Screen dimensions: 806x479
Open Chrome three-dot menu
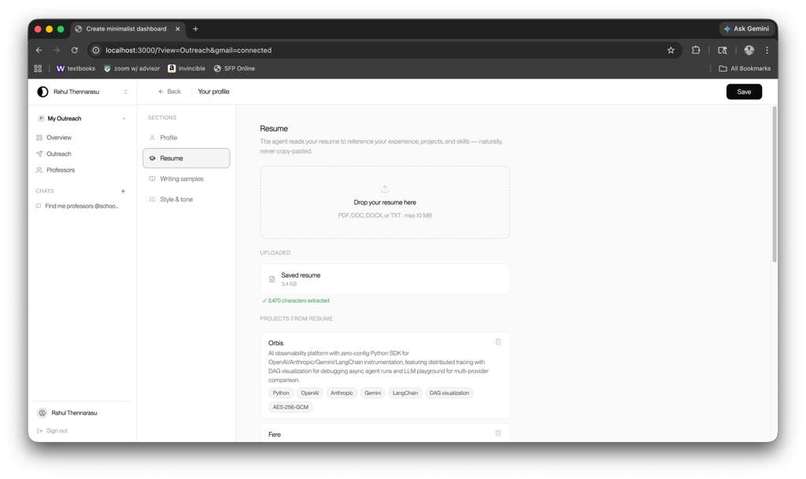(x=767, y=50)
